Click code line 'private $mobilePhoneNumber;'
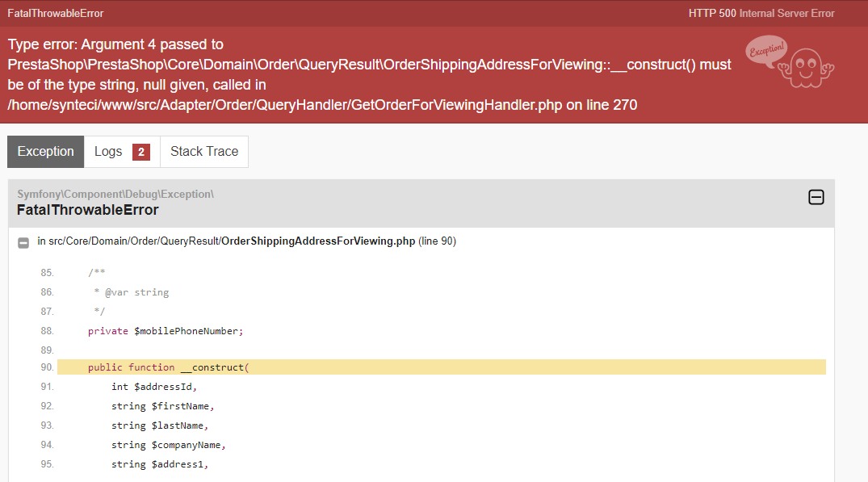This screenshot has width=868, height=482. tap(165, 331)
